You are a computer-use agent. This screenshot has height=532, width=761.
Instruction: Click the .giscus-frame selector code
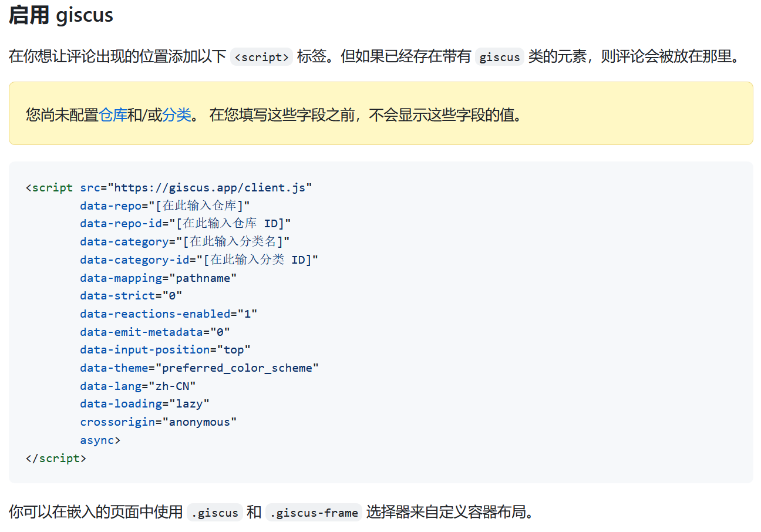tap(314, 513)
